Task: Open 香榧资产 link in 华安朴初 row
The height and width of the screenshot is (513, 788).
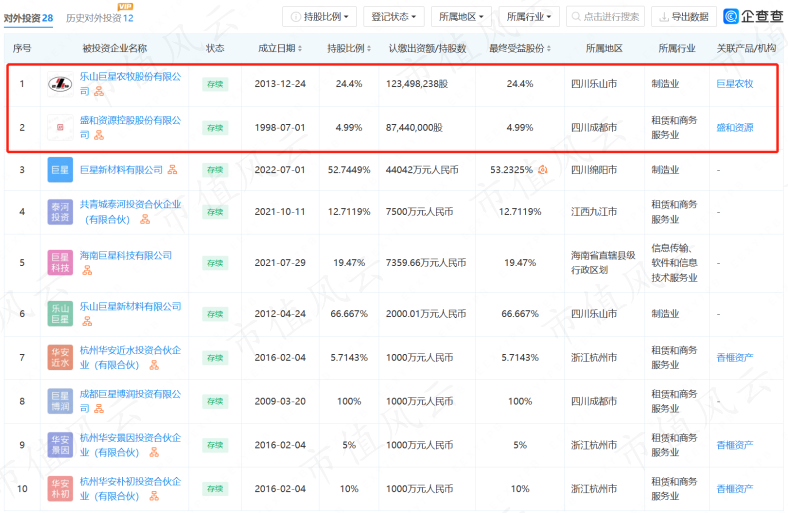Action: pyautogui.click(x=735, y=489)
